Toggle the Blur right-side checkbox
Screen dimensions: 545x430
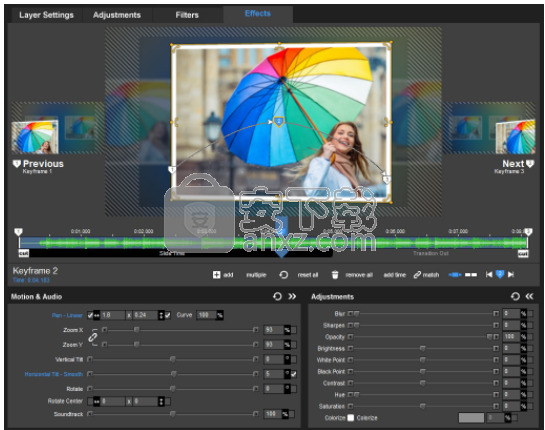pos(530,314)
